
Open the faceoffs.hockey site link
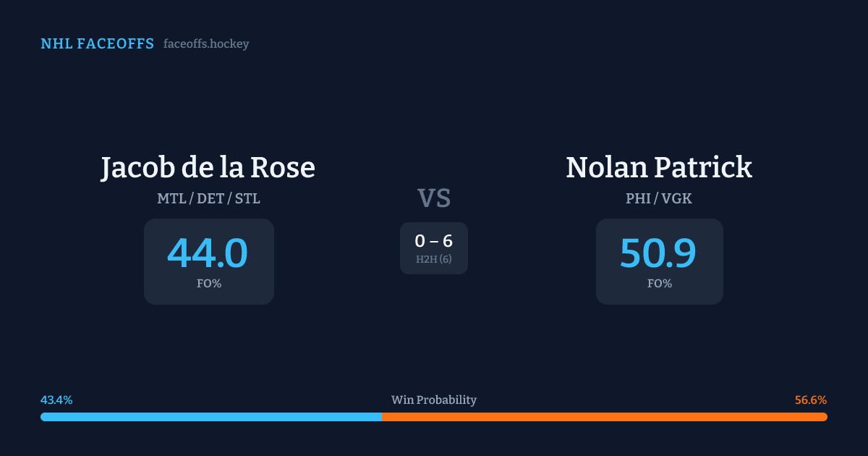(x=206, y=44)
